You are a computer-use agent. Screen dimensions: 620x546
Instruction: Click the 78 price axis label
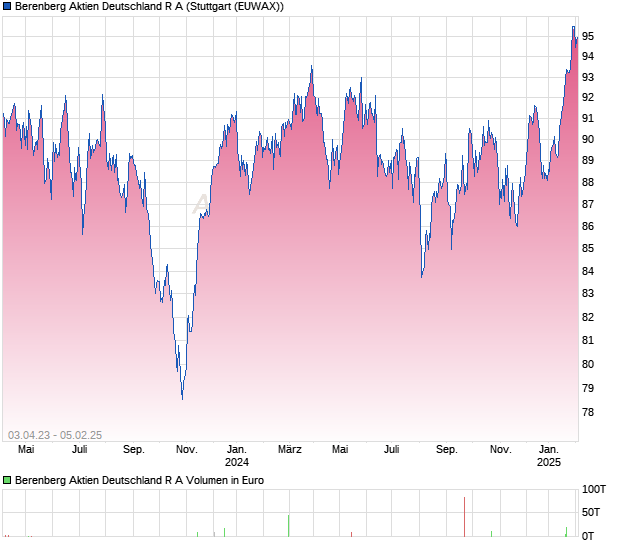[588, 412]
